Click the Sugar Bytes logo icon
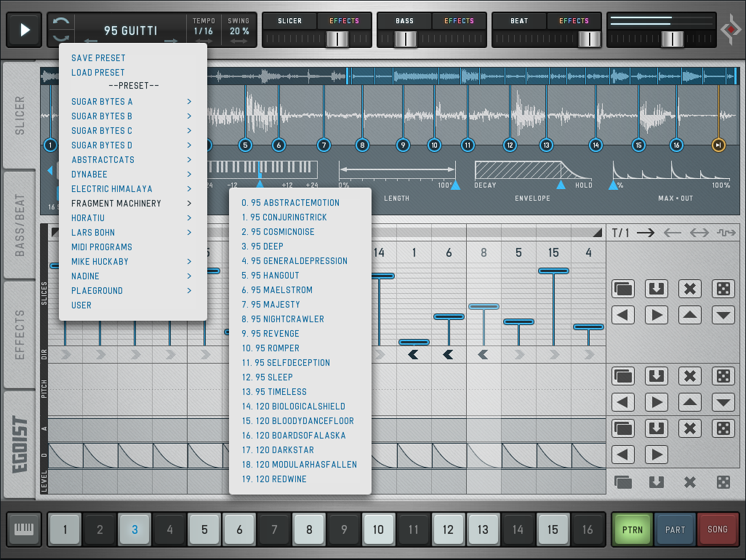 point(730,30)
